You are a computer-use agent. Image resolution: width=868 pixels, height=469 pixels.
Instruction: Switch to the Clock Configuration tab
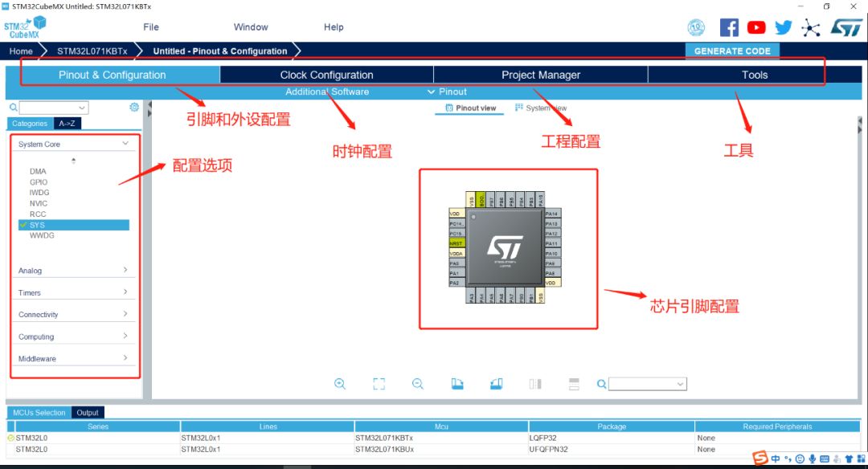[326, 75]
